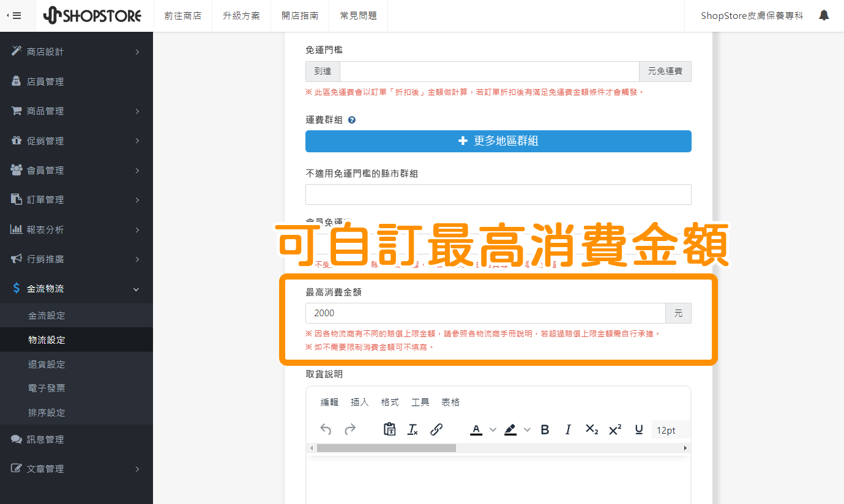The height and width of the screenshot is (504, 844).
Task: Open 金流設定 submenu item
Action: [77, 316]
